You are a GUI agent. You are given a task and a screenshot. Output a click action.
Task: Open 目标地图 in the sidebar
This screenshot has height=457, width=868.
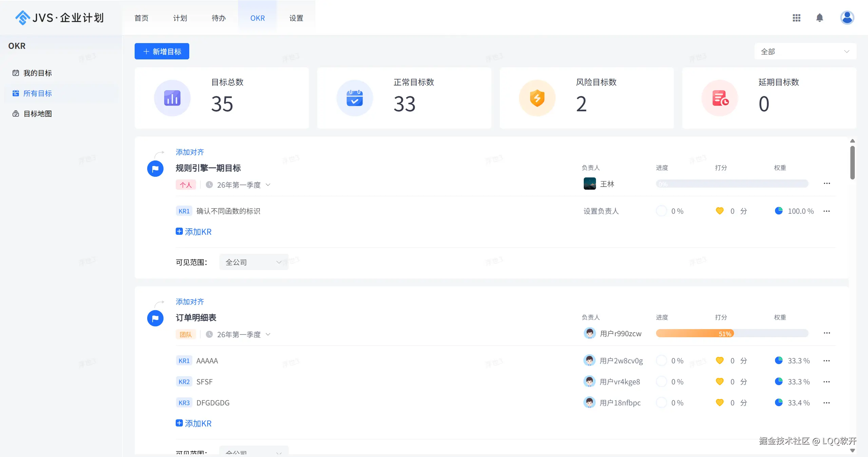coord(37,114)
